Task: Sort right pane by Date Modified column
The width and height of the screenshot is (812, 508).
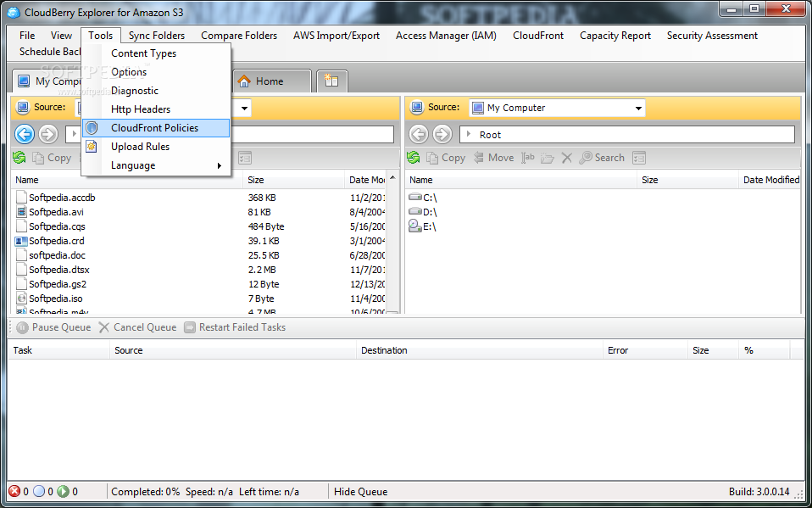Action: point(770,180)
